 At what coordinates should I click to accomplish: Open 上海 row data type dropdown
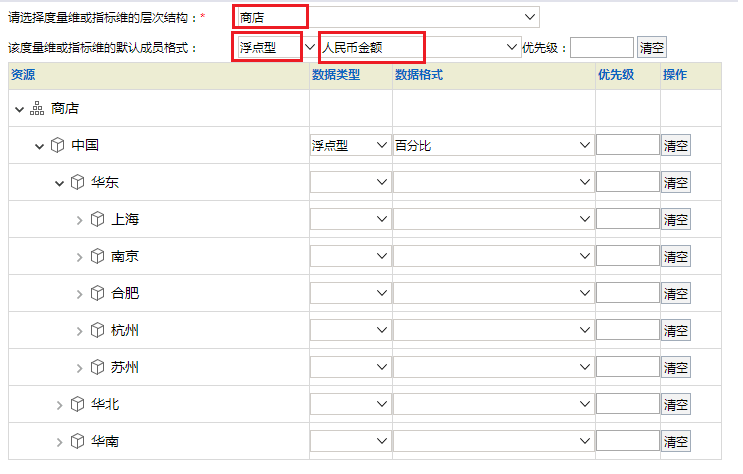tap(350, 219)
